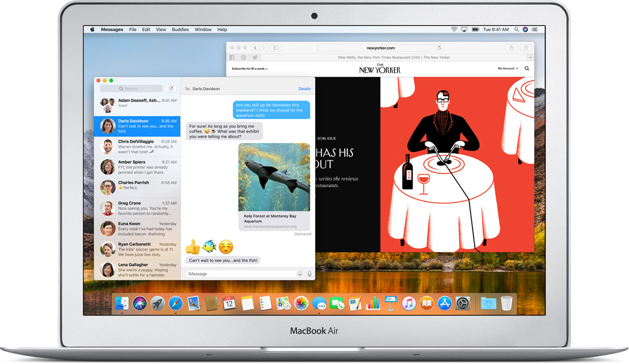Toggle Safari's sidebar button
The height and width of the screenshot is (364, 629).
[276, 48]
